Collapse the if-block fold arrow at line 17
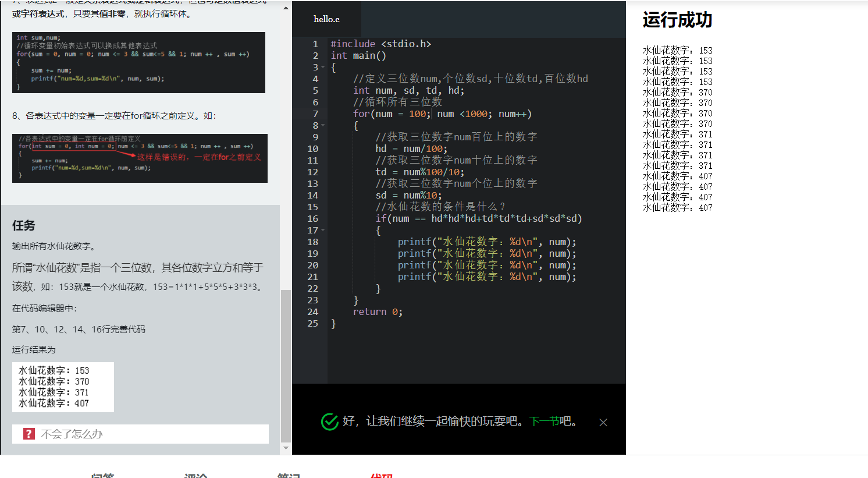 coord(323,230)
